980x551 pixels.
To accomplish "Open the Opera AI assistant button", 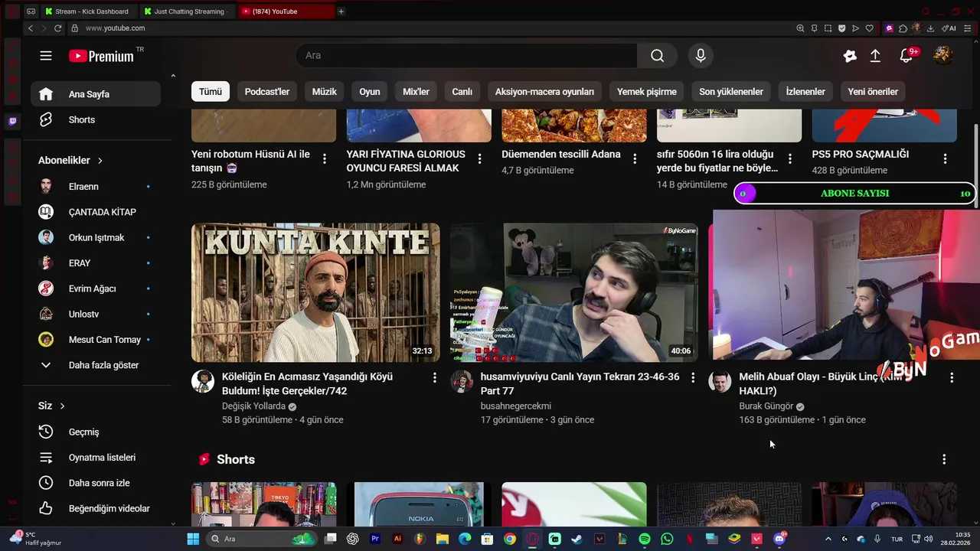I will [950, 28].
